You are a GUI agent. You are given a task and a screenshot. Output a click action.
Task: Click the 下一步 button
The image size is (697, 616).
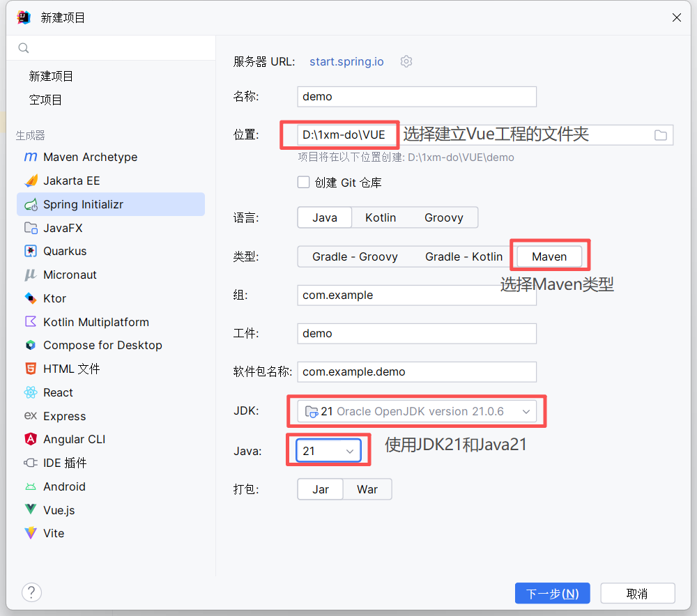pos(552,593)
